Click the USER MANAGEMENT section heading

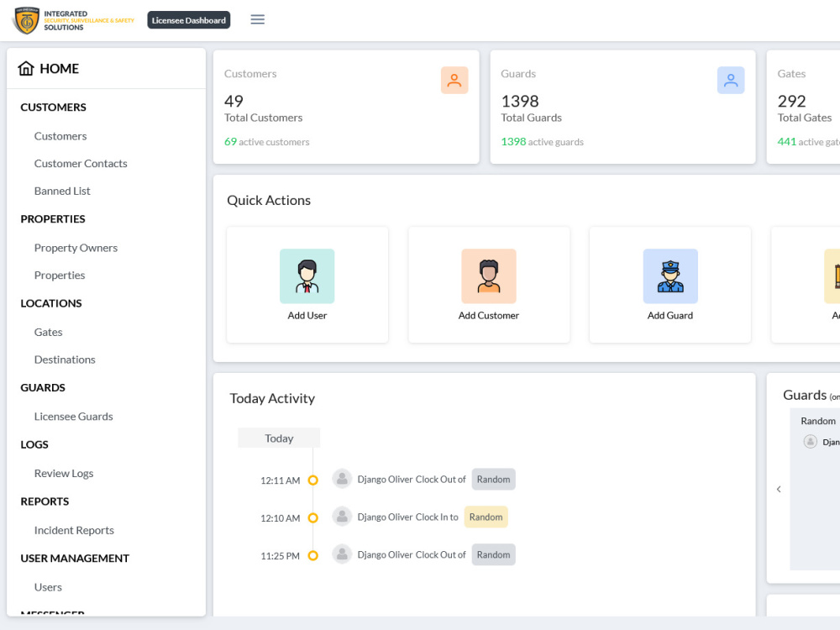[75, 559]
